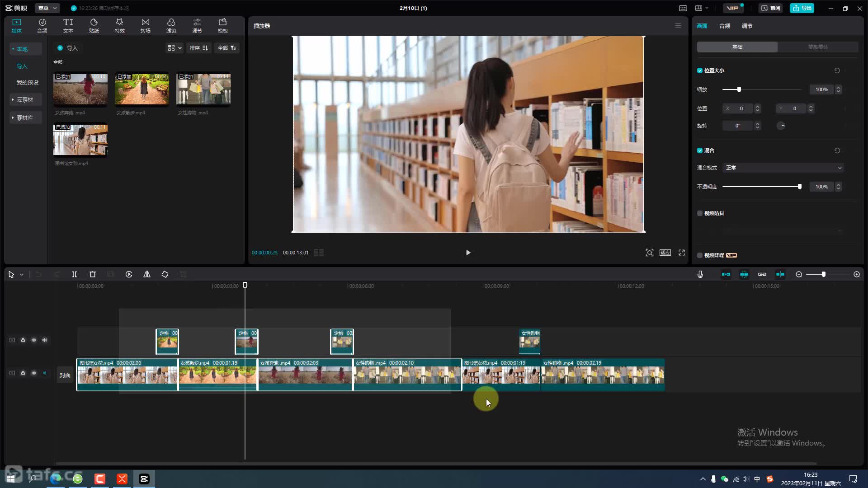Select the 基础 sub-tab
This screenshot has width=868, height=488.
coord(737,47)
